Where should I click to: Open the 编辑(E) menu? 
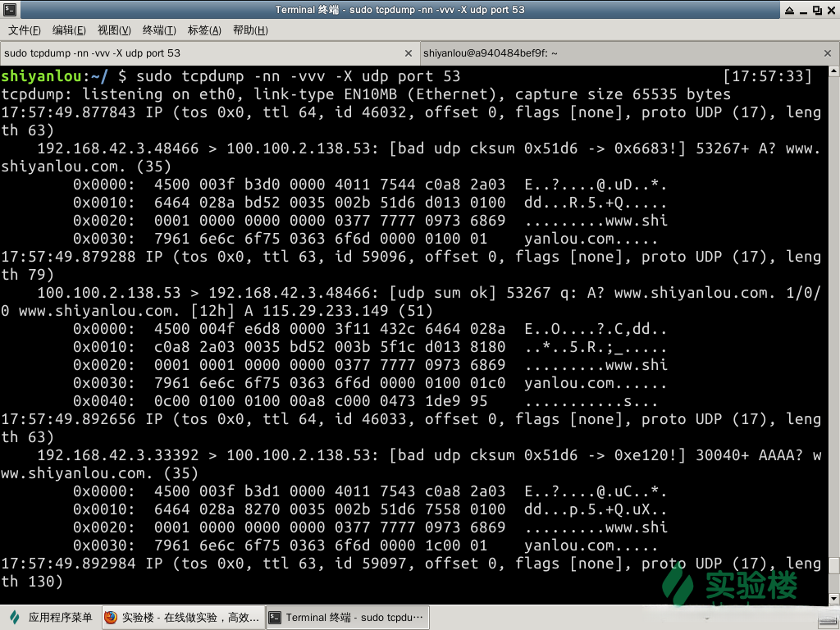click(x=69, y=30)
